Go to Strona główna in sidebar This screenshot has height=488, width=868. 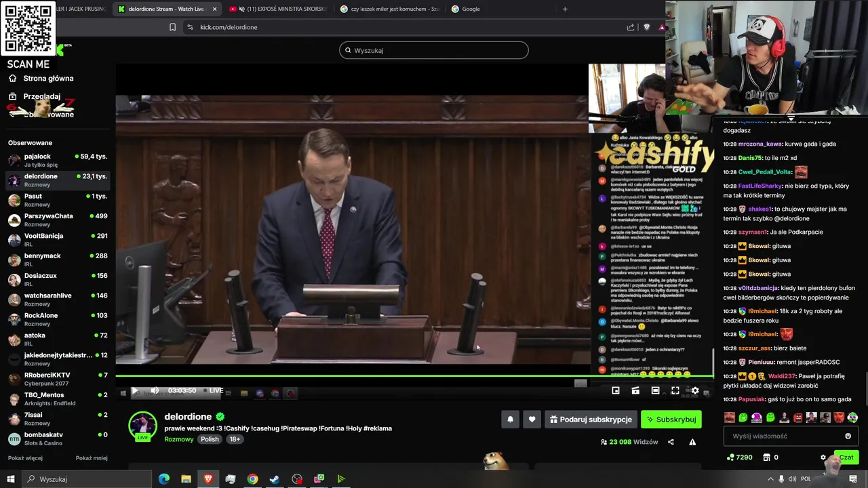41,79
